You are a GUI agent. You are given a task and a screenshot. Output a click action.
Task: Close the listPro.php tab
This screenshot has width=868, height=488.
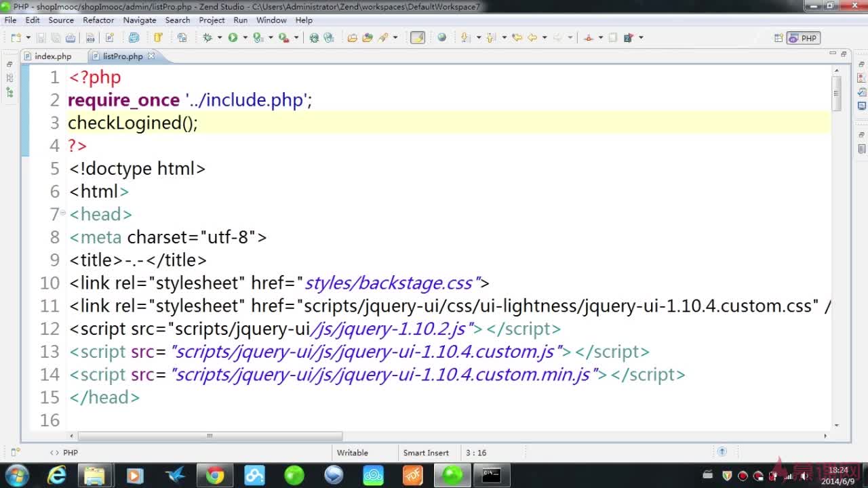pos(151,56)
